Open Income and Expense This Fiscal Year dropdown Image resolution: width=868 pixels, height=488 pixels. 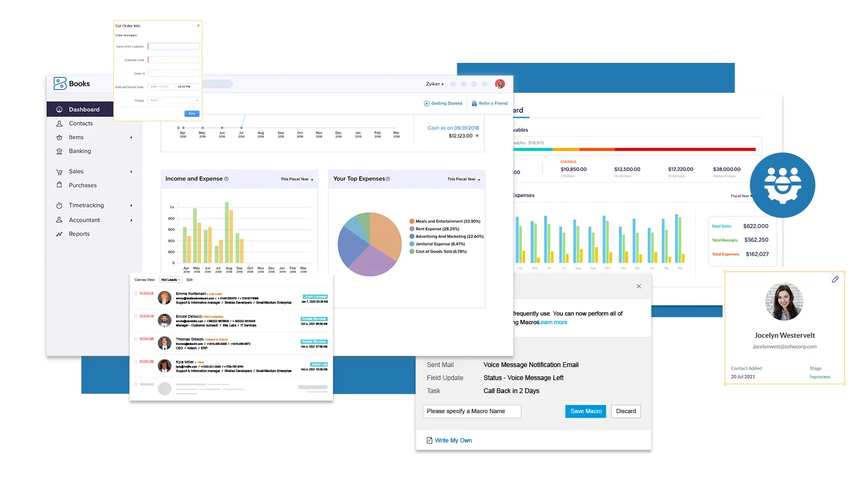coord(297,179)
